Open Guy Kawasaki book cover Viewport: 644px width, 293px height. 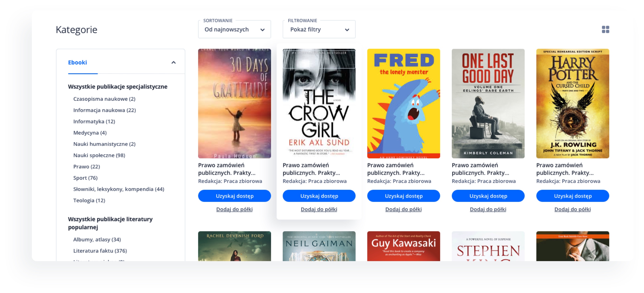tap(403, 246)
